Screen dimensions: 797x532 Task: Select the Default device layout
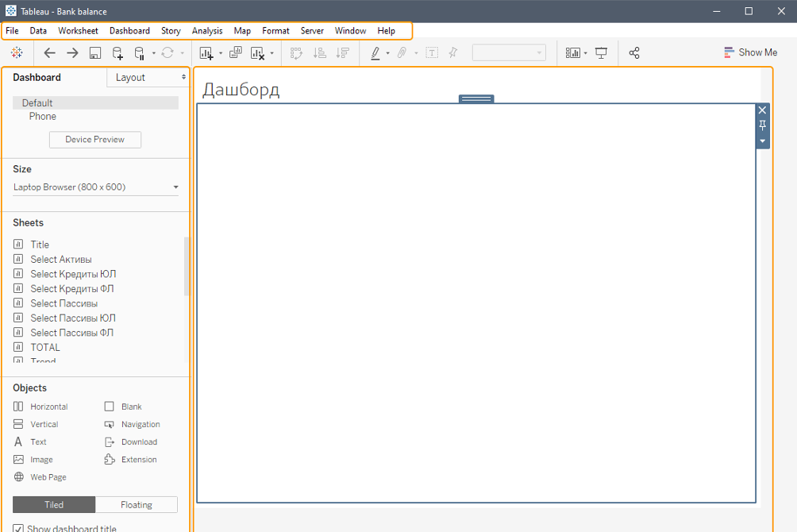pyautogui.click(x=95, y=102)
